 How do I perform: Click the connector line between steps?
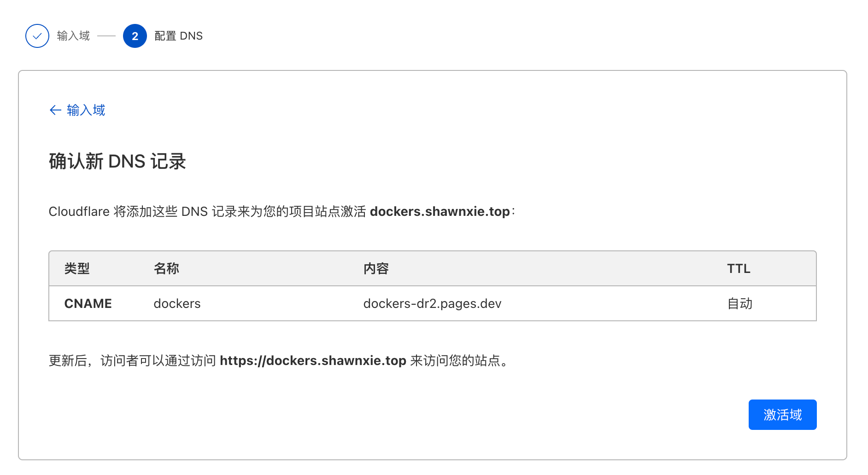point(106,36)
